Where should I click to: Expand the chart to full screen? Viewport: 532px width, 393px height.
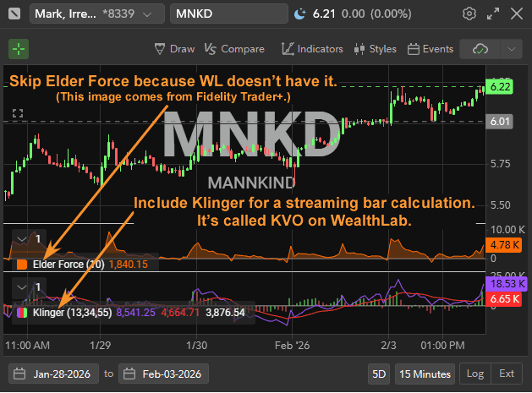click(493, 14)
